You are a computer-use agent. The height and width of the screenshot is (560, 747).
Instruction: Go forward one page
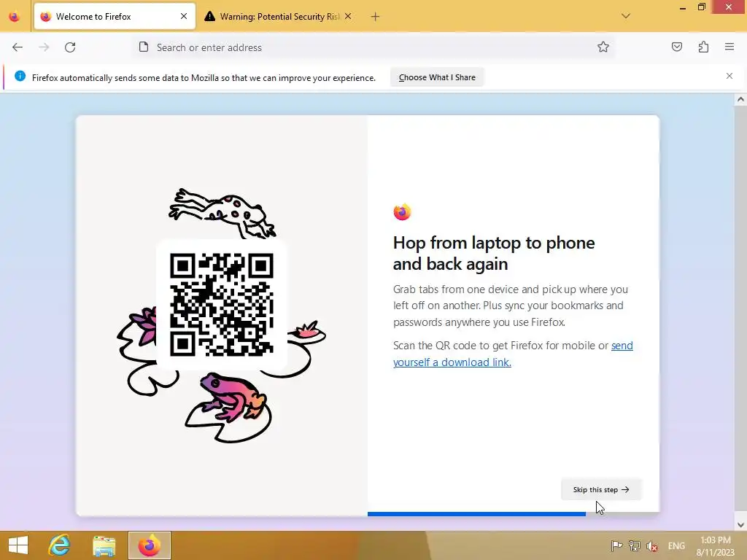(44, 47)
